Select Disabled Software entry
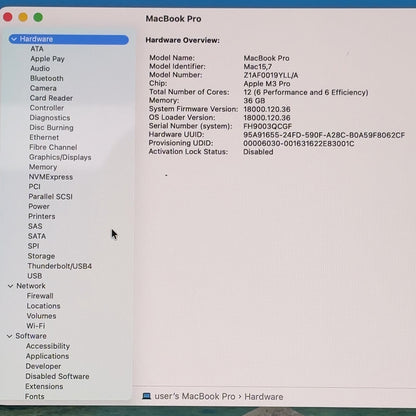This screenshot has height=416, width=416. (x=57, y=377)
